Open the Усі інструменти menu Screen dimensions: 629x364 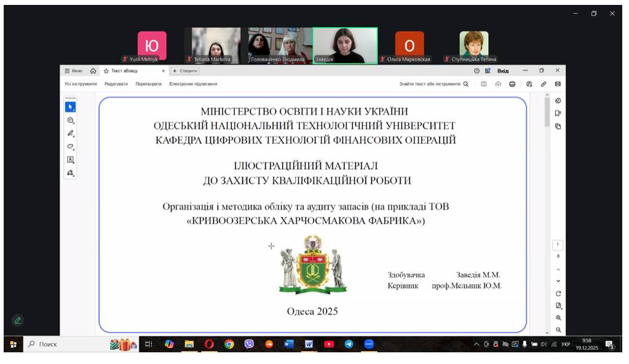(81, 84)
